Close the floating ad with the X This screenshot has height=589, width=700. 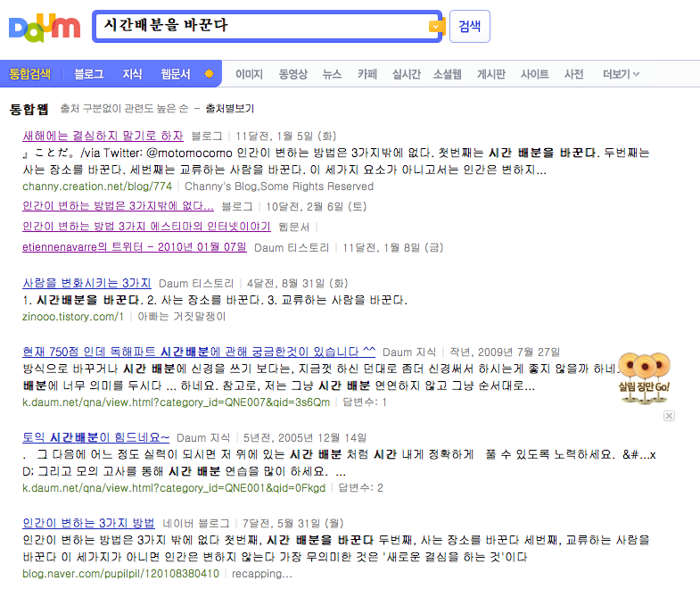[x=670, y=416]
